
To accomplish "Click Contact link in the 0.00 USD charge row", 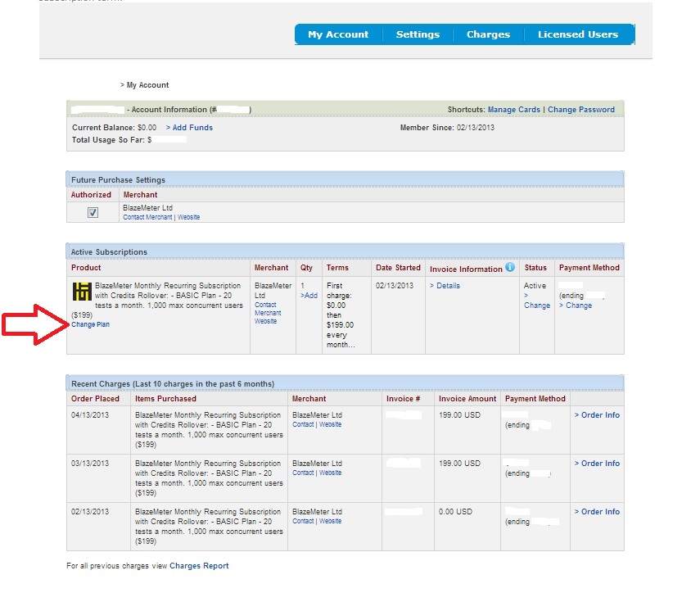I will [x=303, y=521].
